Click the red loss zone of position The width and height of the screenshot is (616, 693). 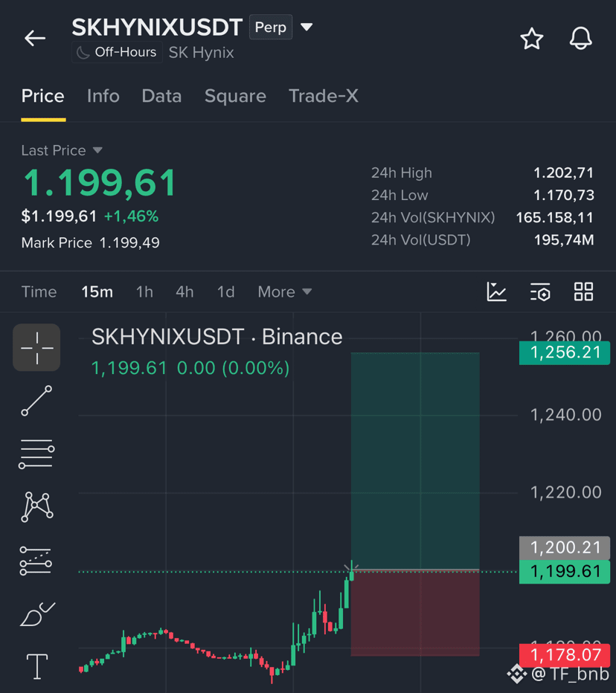point(415,613)
